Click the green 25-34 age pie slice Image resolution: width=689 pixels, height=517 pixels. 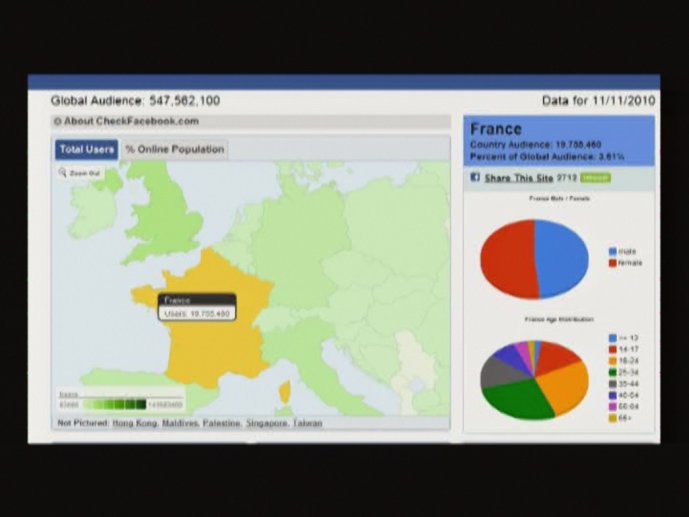coord(519,400)
